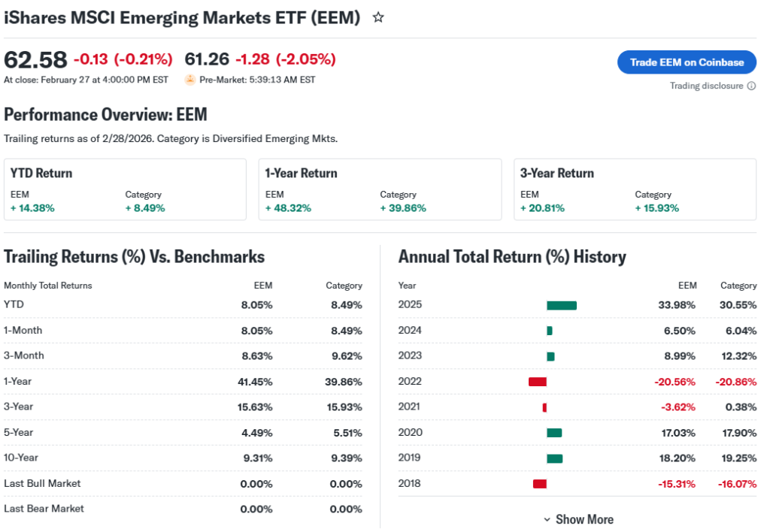Click the Pre-Market sun icon
The height and width of the screenshot is (532, 770).
(x=190, y=80)
